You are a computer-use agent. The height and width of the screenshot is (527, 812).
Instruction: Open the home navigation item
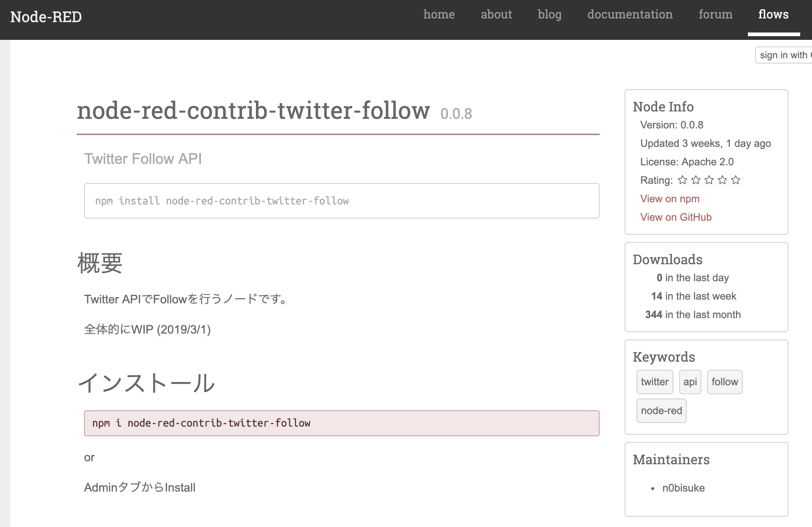point(439,14)
